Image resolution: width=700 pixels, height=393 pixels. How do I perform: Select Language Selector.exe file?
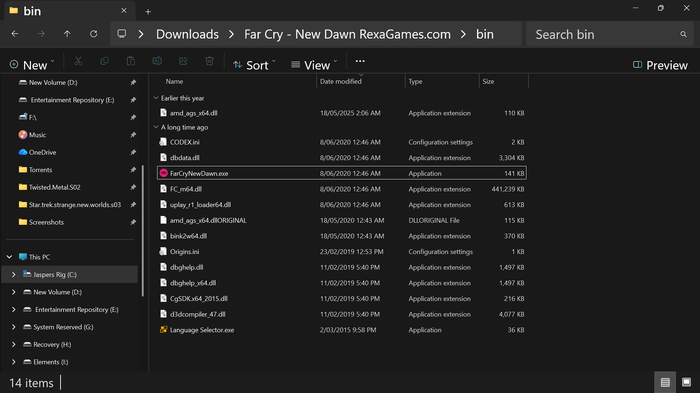click(x=342, y=330)
